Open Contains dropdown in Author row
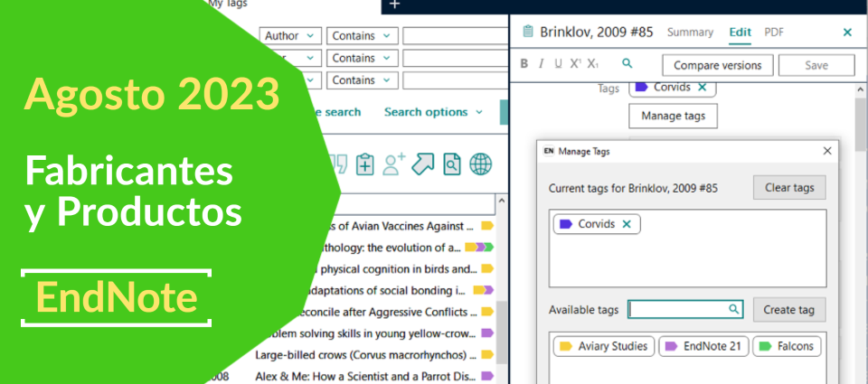Screen dimensions: 868x384 [x=362, y=36]
